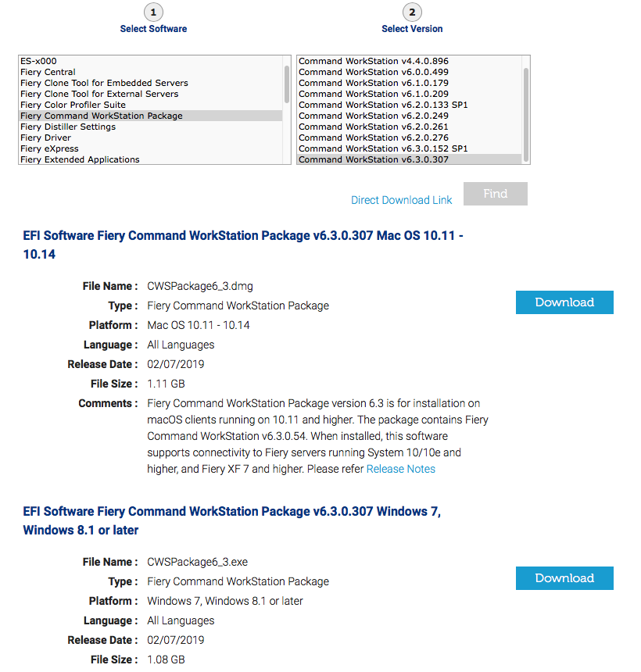Open the Direct Download Link

click(x=401, y=200)
